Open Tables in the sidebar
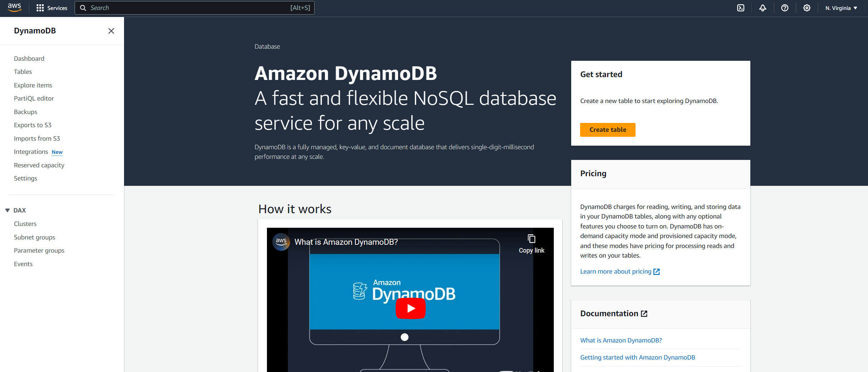Viewport: 868px width, 372px height. click(23, 72)
